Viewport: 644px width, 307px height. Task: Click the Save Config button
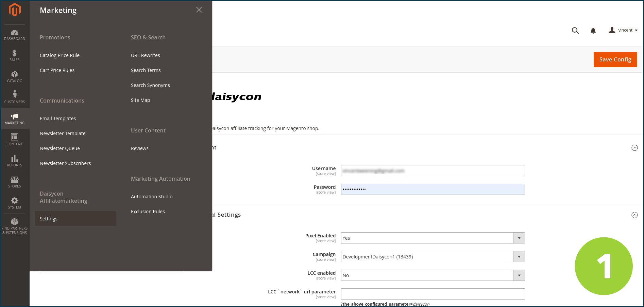tap(615, 59)
